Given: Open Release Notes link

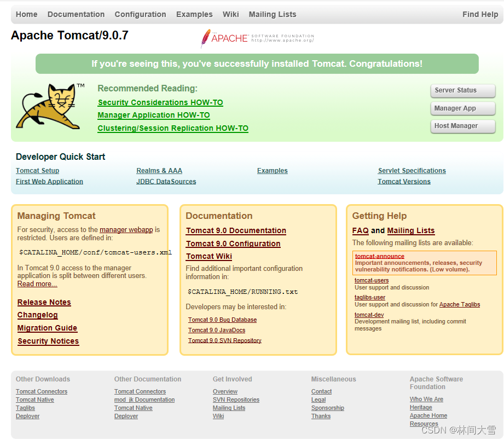Looking at the screenshot, I should tap(44, 303).
